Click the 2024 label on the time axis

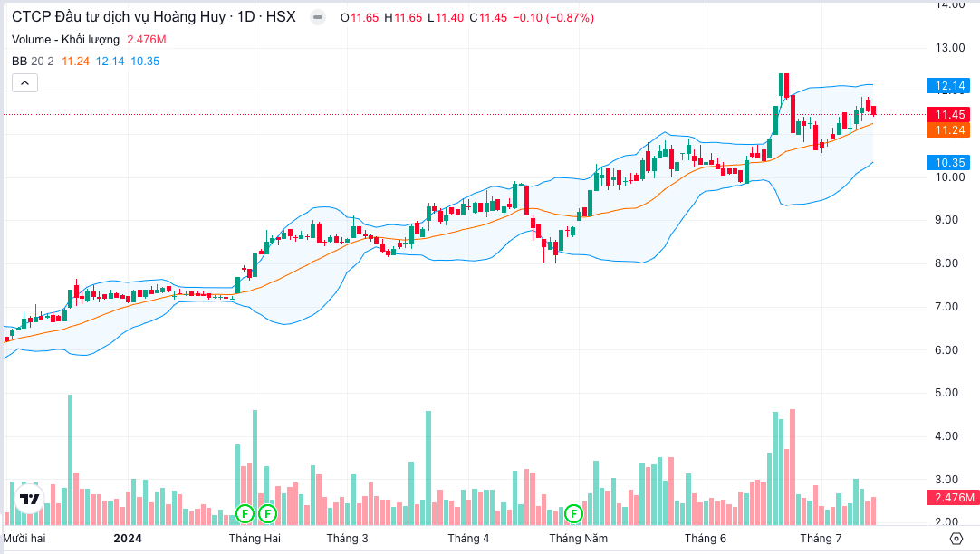pyautogui.click(x=128, y=539)
